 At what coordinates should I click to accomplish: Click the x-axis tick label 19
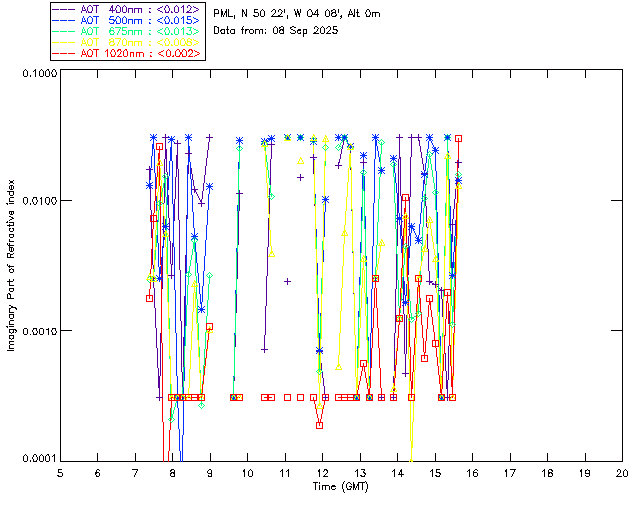coord(585,473)
